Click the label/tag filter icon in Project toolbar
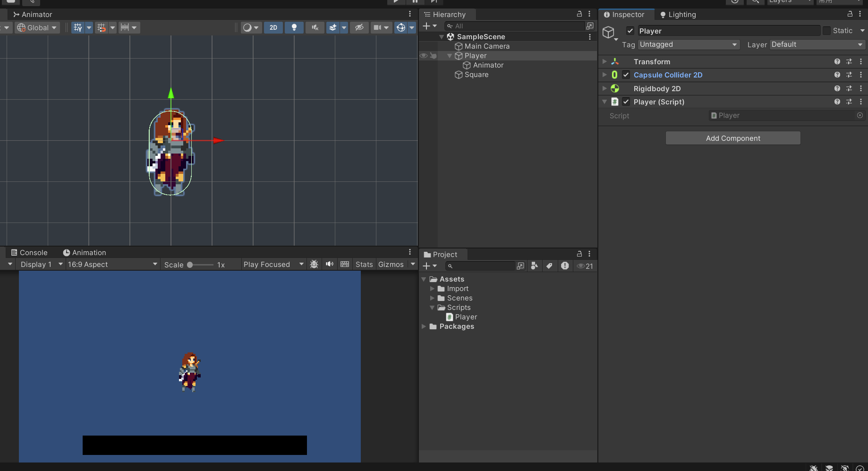868x471 pixels. (x=549, y=265)
